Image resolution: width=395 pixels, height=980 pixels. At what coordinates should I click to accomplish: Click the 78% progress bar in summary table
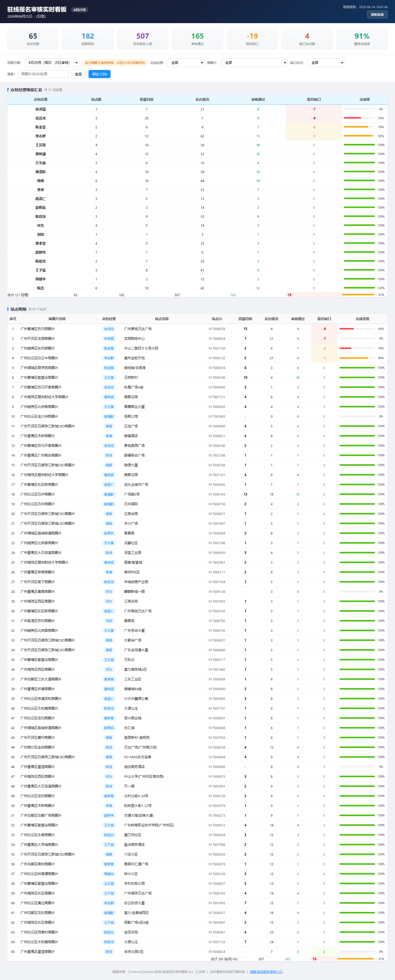pyautogui.click(x=359, y=127)
